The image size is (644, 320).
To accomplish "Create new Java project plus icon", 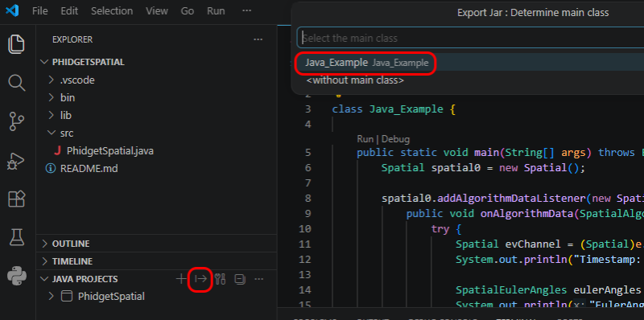I will click(x=181, y=279).
